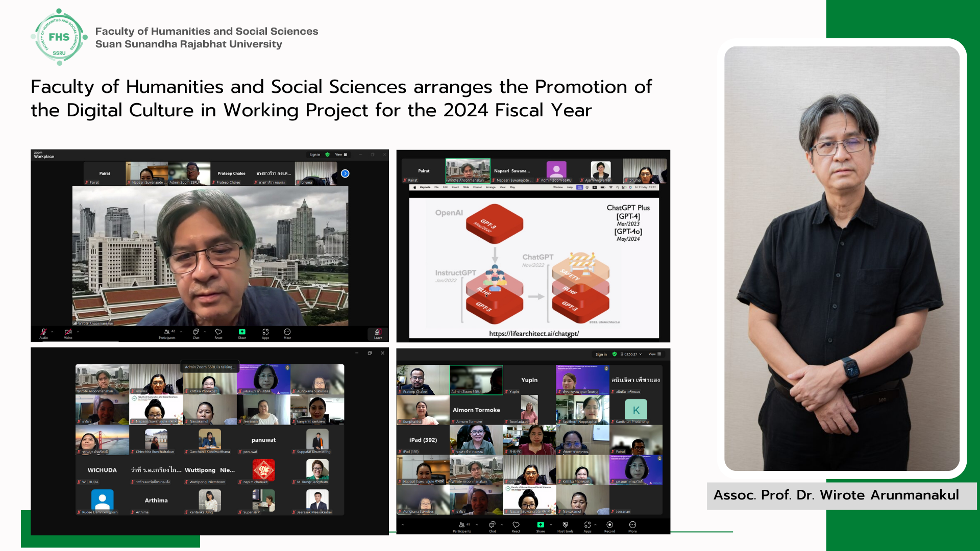The height and width of the screenshot is (551, 980).
Task: Click More options next to Record
Action: click(x=632, y=525)
